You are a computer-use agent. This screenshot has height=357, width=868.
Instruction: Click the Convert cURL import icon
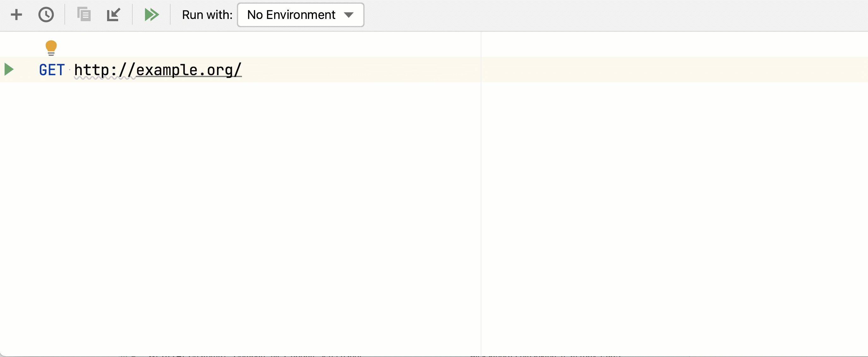113,15
